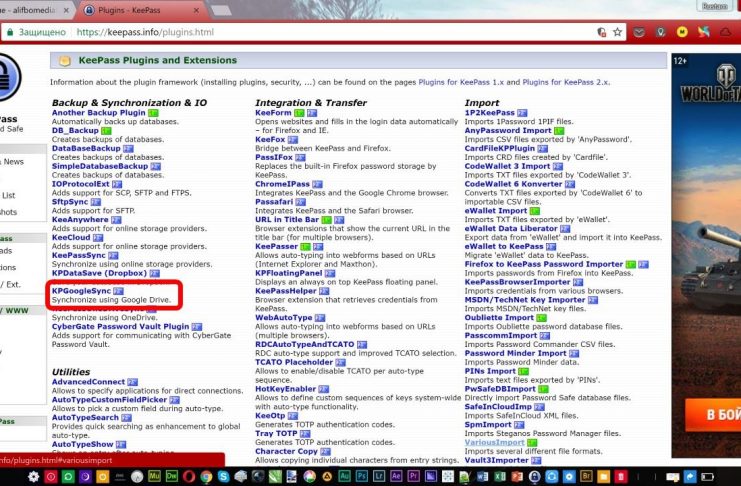Open the CyberGate Password Vault Plugin link
The width and height of the screenshot is (741, 486).
[121, 327]
